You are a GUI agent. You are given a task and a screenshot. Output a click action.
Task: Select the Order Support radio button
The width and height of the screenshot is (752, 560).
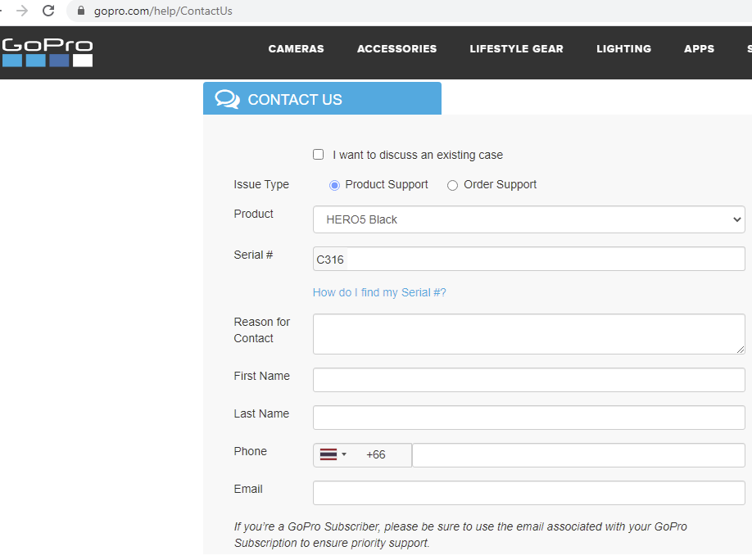pos(452,185)
